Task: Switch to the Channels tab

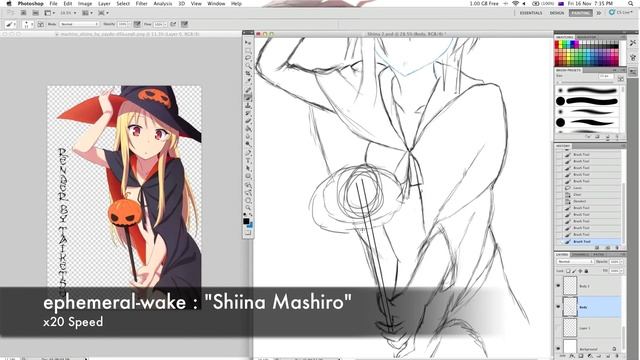Action: tap(580, 255)
